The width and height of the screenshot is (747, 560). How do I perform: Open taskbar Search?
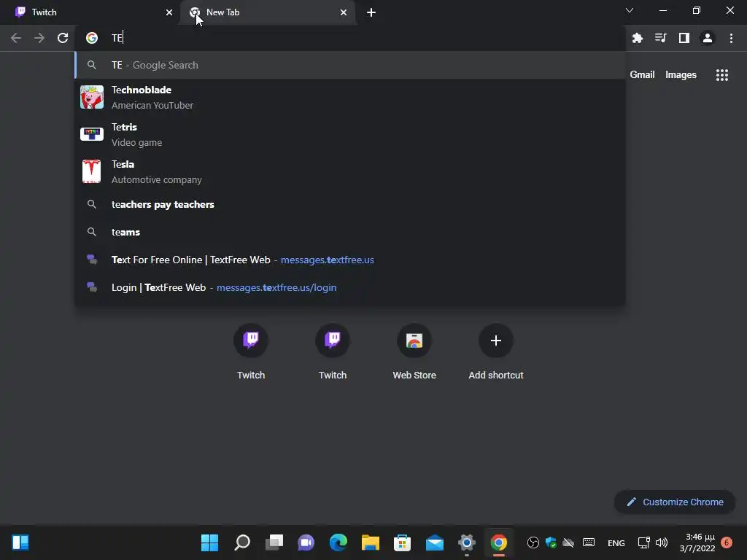pyautogui.click(x=242, y=542)
